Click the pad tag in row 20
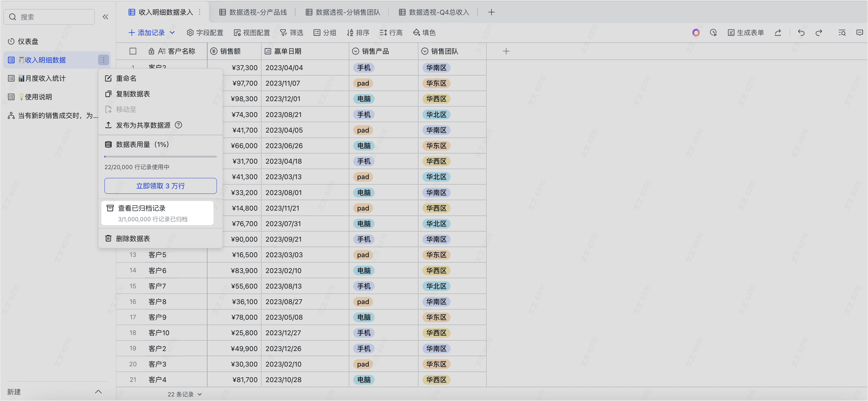Image resolution: width=868 pixels, height=401 pixels. click(x=363, y=364)
